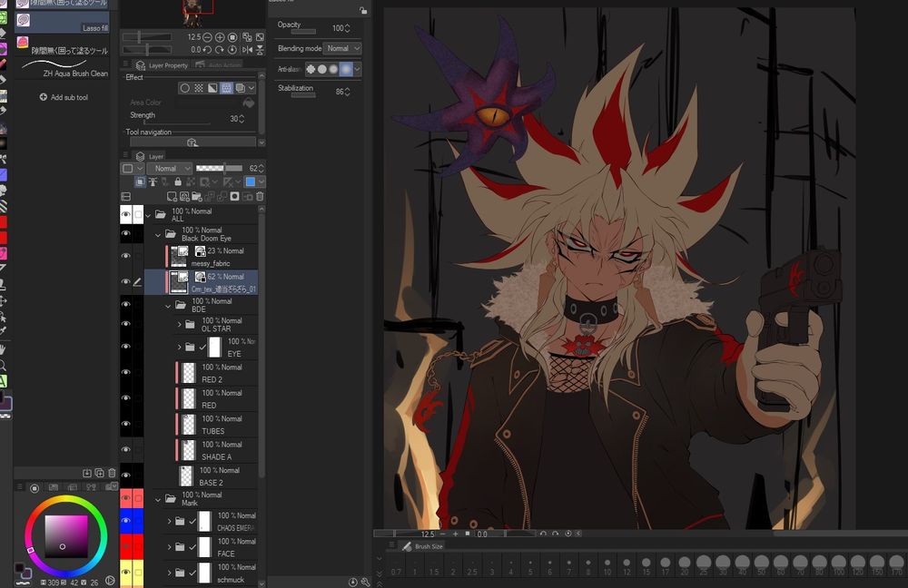Expand the FACE folder
Viewport: 908px width, 588px height.
pyautogui.click(x=169, y=547)
